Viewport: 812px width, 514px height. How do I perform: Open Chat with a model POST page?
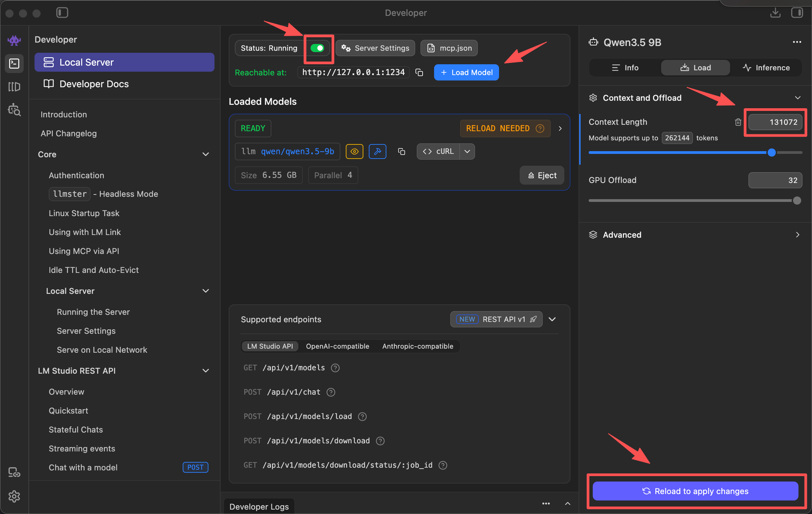[128, 468]
